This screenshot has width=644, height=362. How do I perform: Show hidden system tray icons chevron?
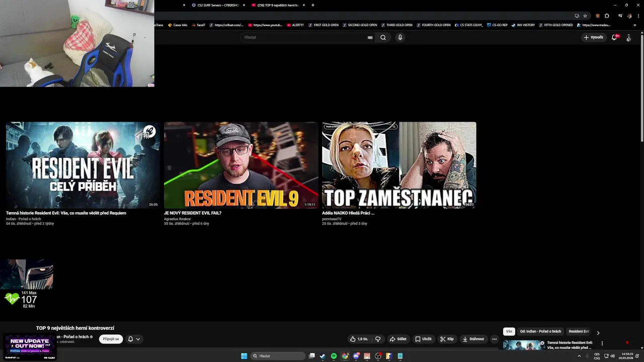[x=579, y=356]
